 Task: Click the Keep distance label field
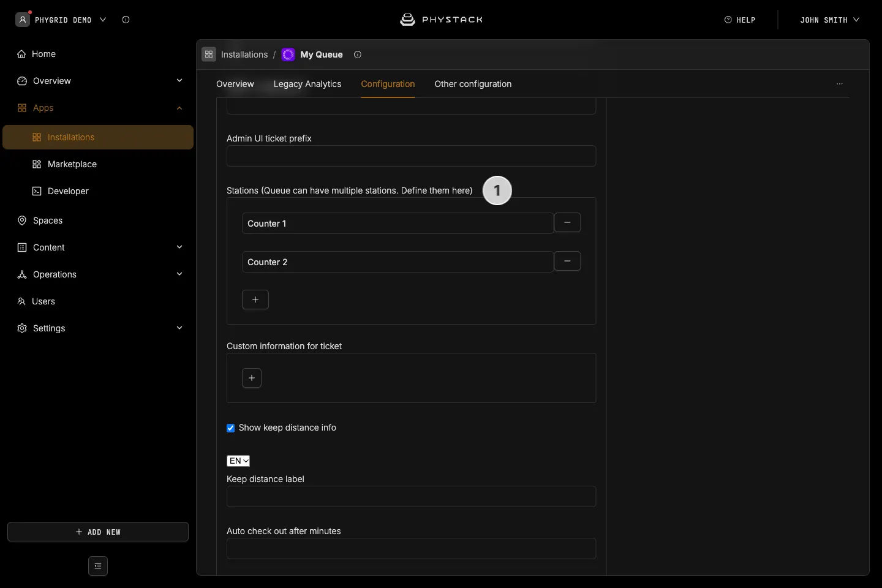tap(411, 496)
